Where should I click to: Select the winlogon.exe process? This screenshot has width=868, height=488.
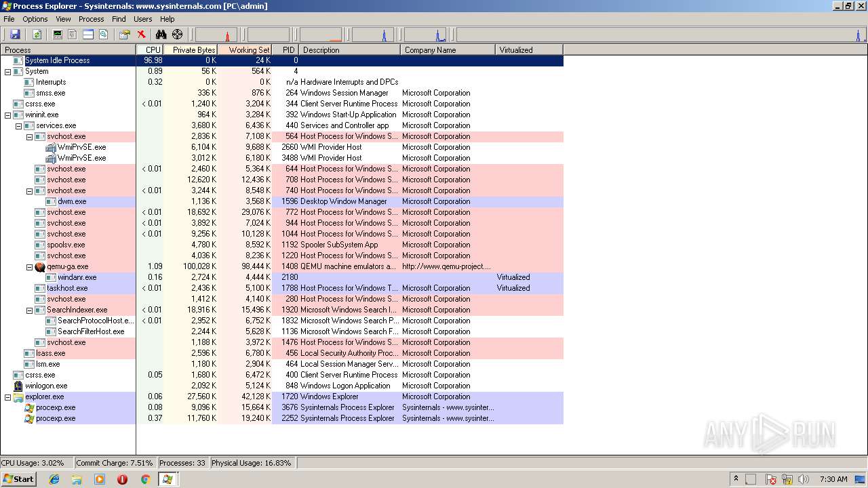pos(281,386)
